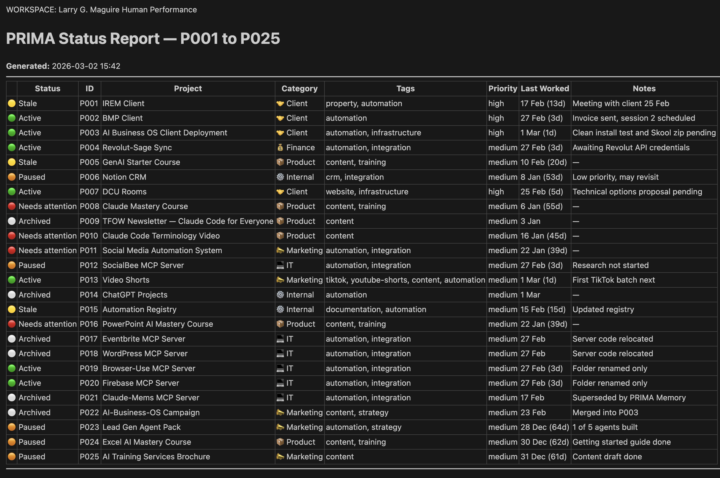
Task: Select the Last Worked column header
Action: coord(544,88)
